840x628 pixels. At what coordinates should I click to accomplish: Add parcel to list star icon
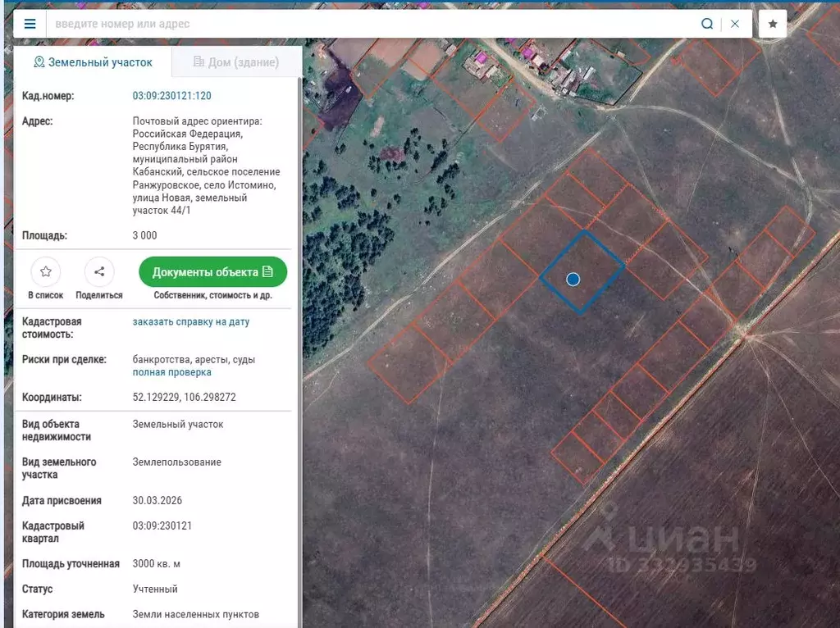46,272
